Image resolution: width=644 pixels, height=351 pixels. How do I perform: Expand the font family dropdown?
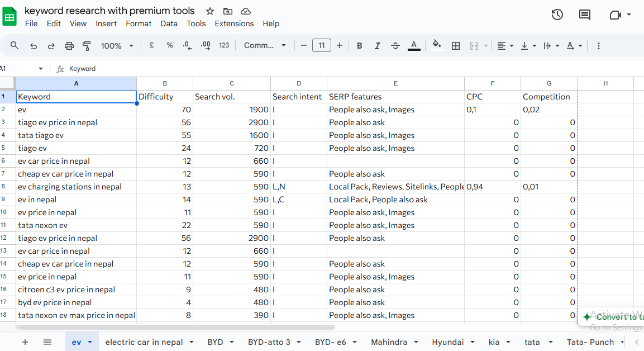[x=265, y=46]
